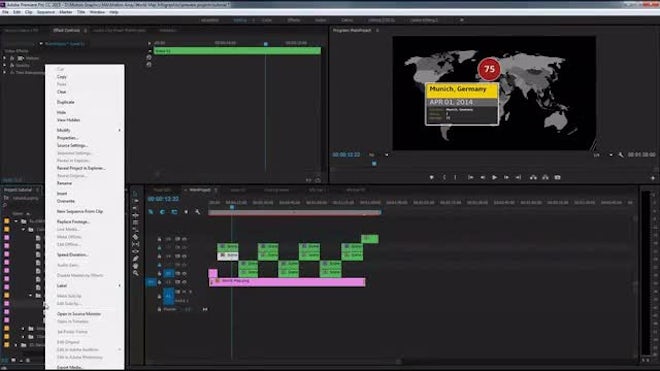The width and height of the screenshot is (660, 371).
Task: Expand the Time Remapping effect
Action: 5,72
